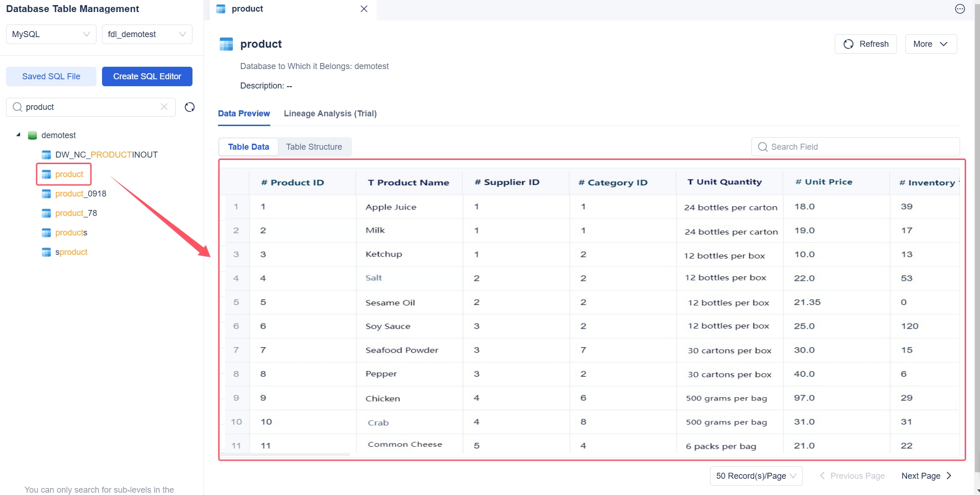Open the 50 Record(s)/Page dropdown
The image size is (980, 495).
756,476
